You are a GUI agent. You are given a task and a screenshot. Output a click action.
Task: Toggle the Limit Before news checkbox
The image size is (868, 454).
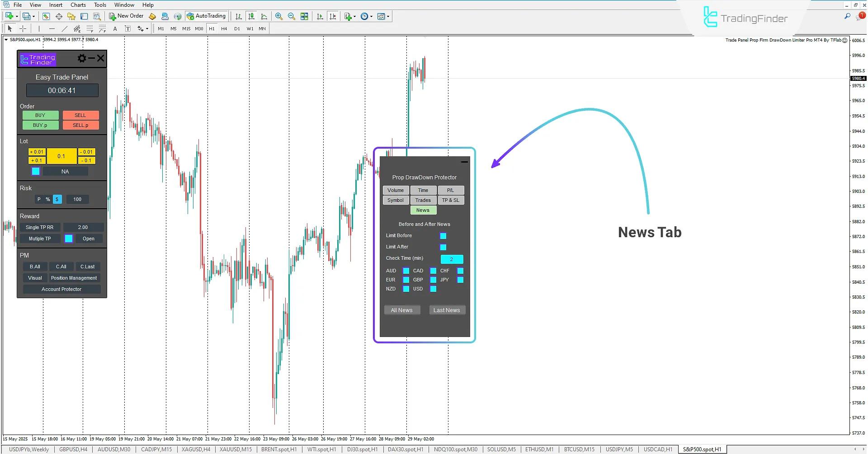[x=443, y=236]
